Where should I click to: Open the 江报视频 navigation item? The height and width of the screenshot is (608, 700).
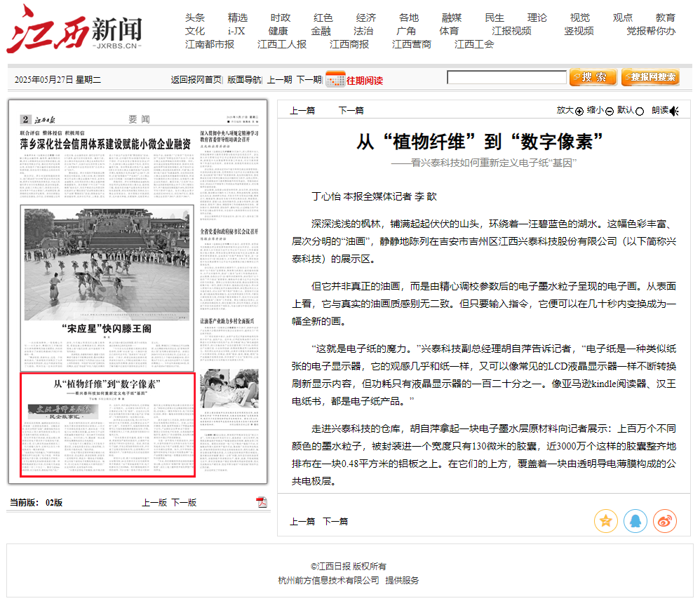[511, 31]
